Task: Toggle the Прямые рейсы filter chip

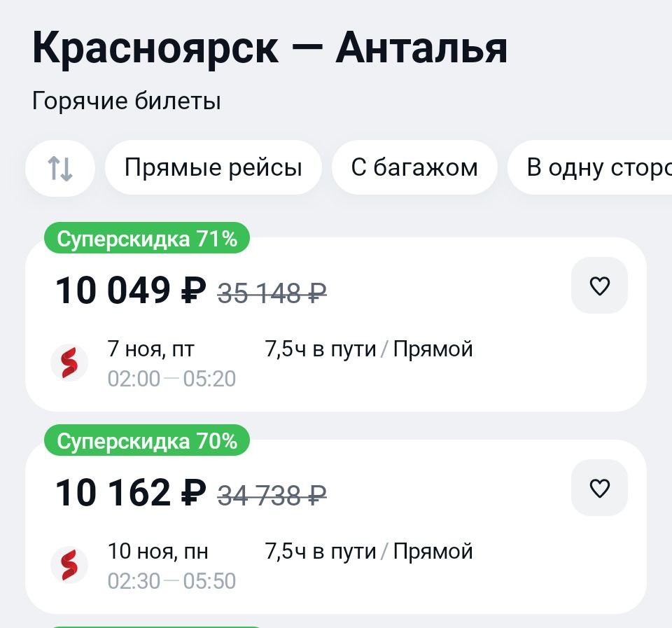Action: (x=213, y=168)
